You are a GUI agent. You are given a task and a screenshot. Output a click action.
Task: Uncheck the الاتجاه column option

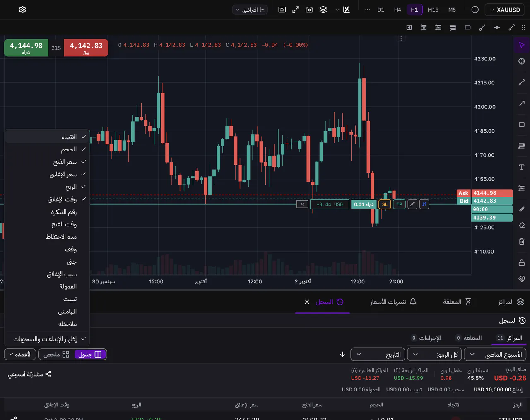[x=47, y=137]
